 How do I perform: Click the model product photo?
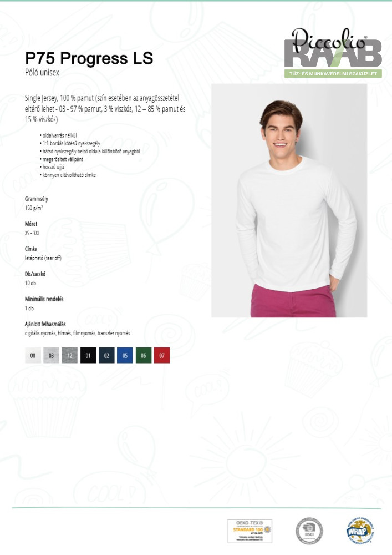(x=289, y=200)
